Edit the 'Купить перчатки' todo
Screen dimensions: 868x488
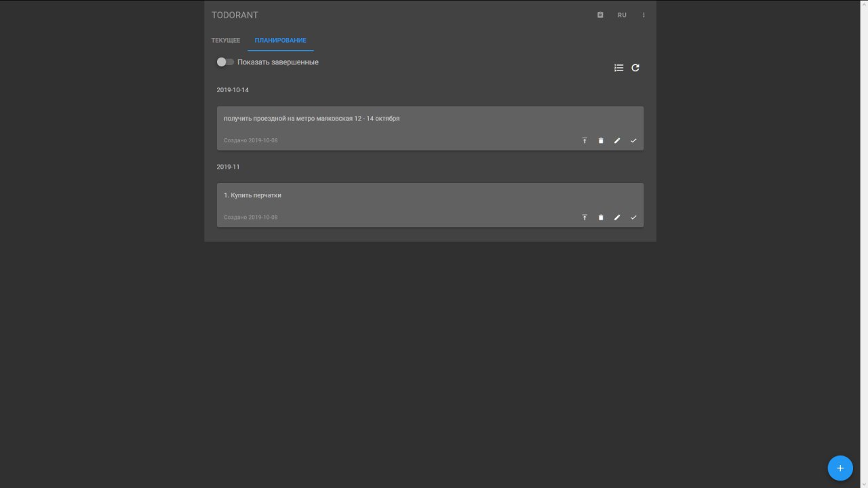[617, 217]
